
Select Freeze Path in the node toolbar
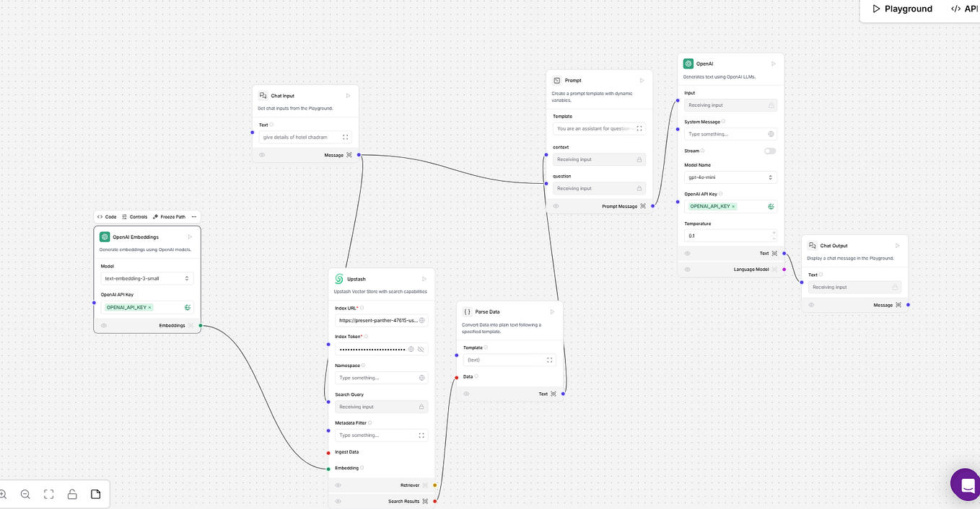pyautogui.click(x=169, y=216)
